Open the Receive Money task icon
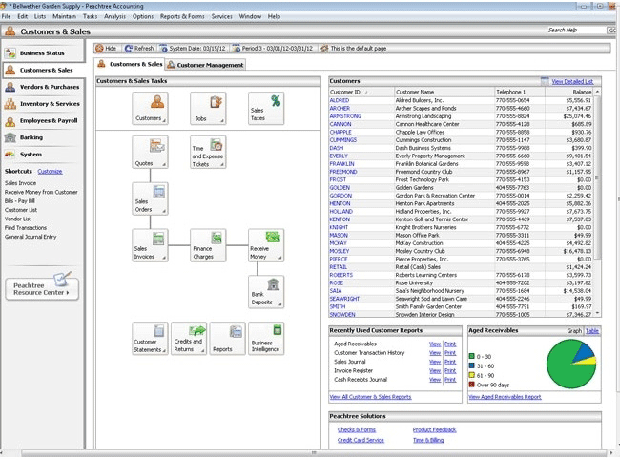Image resolution: width=620 pixels, height=460 pixels. point(266,245)
